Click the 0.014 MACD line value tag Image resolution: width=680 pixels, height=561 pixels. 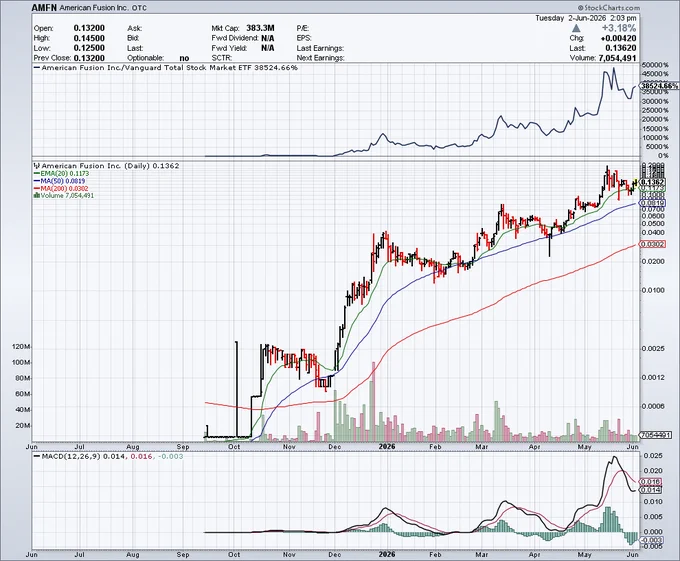point(651,490)
